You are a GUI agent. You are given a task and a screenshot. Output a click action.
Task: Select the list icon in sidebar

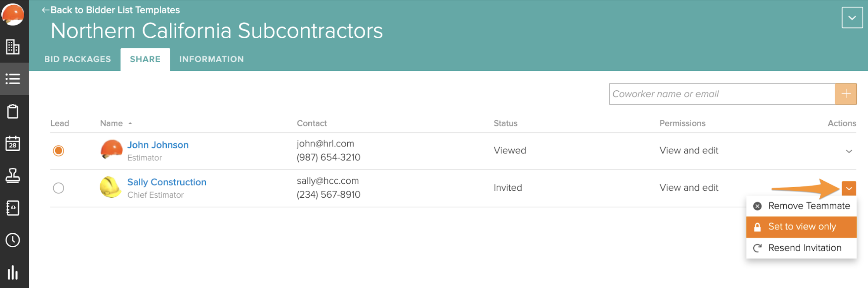click(13, 79)
